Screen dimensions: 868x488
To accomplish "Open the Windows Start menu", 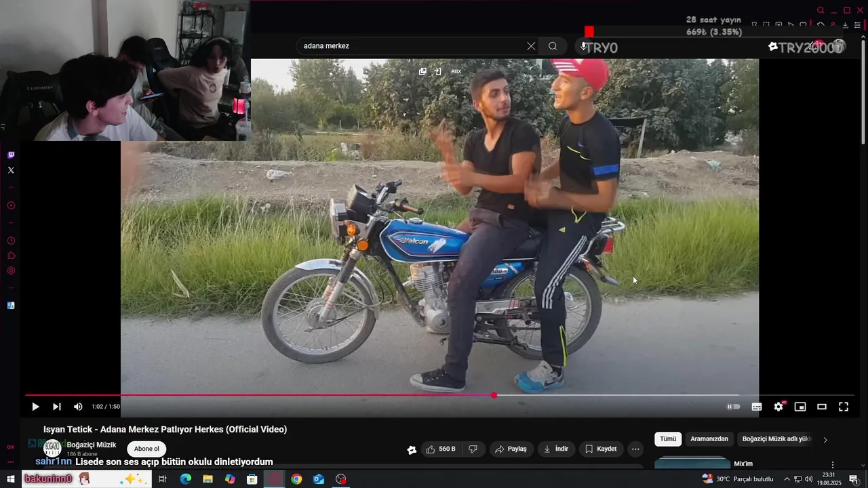I will point(11,479).
